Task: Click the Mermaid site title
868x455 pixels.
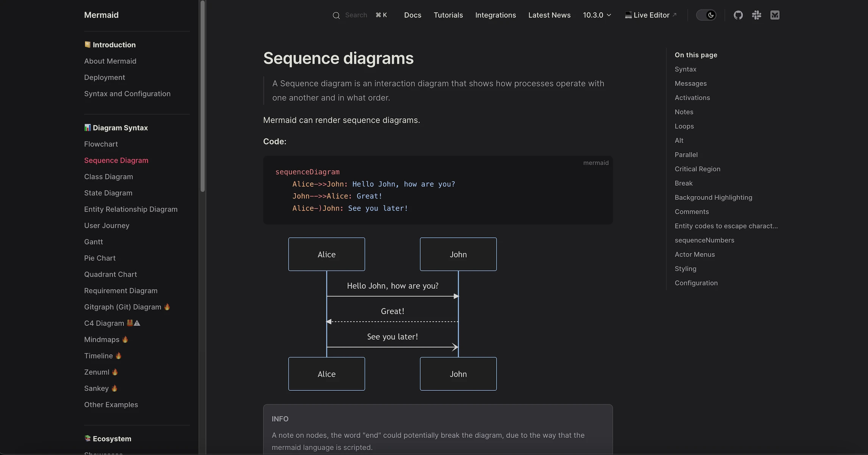Action: click(x=101, y=15)
